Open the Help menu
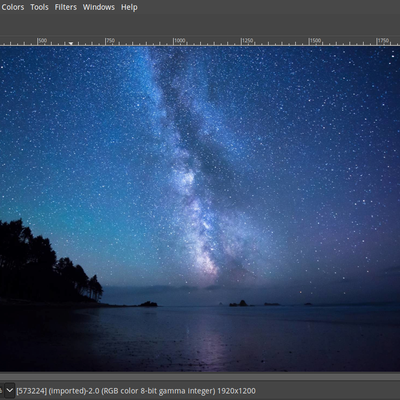This screenshot has height=400, width=400. coord(129,7)
